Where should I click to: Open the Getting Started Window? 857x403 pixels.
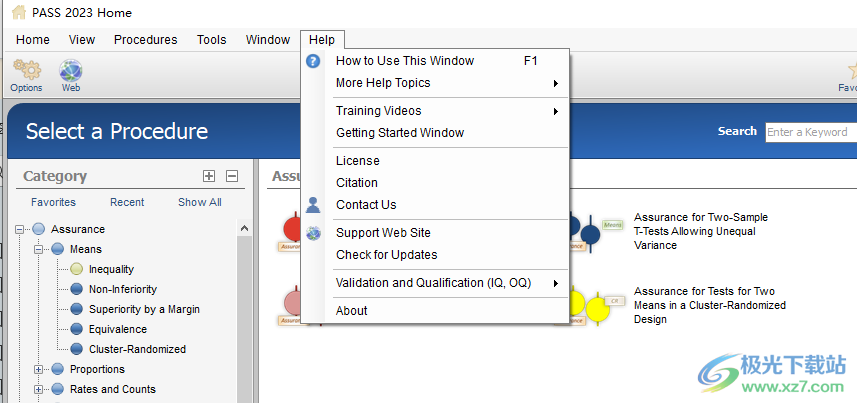tap(435, 133)
